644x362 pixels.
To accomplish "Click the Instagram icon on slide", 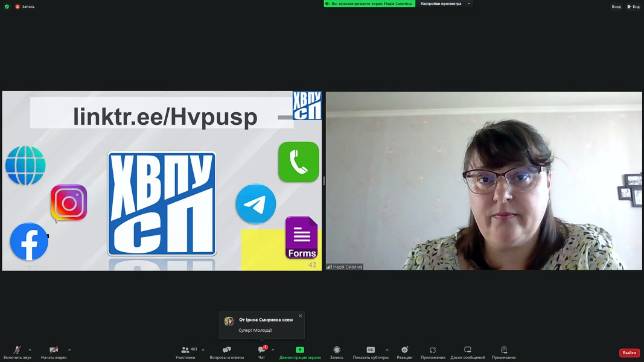I will (69, 202).
